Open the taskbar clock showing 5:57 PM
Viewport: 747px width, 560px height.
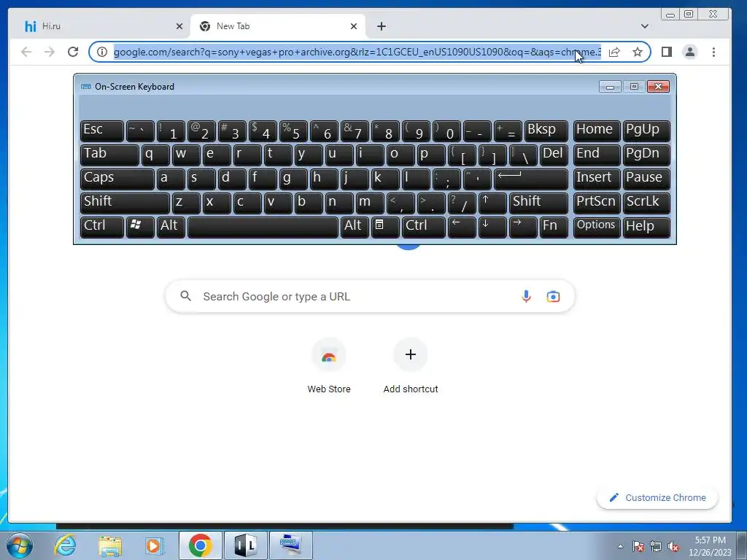pos(710,546)
